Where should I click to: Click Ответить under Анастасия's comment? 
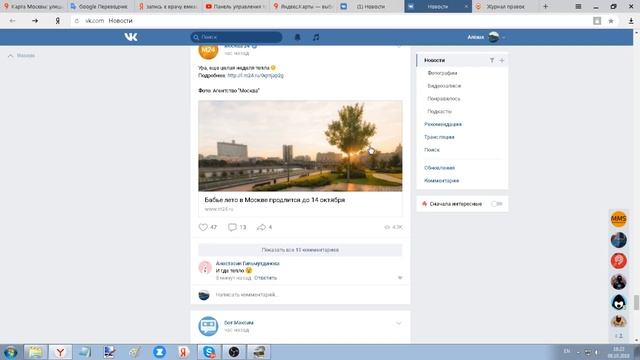pos(265,278)
